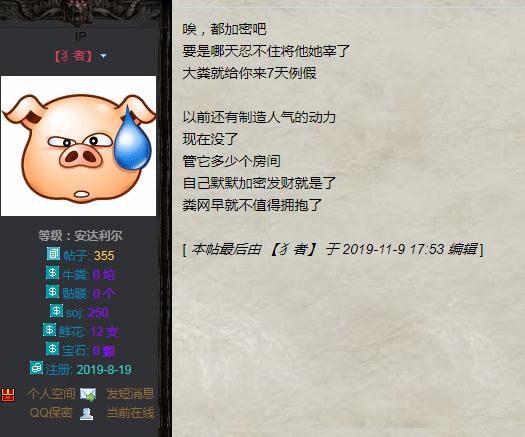This screenshot has height=437, width=525.
Task: Click the envelope message icon
Action: [x=88, y=394]
